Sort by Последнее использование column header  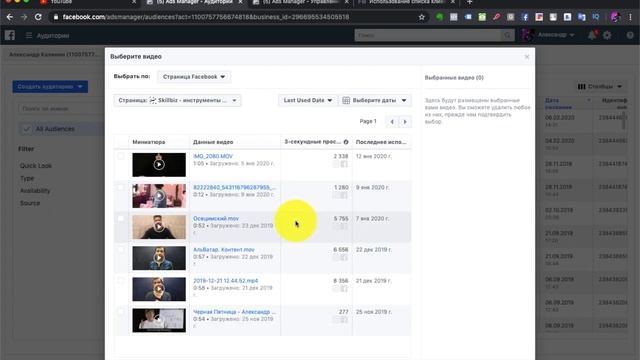(381, 142)
